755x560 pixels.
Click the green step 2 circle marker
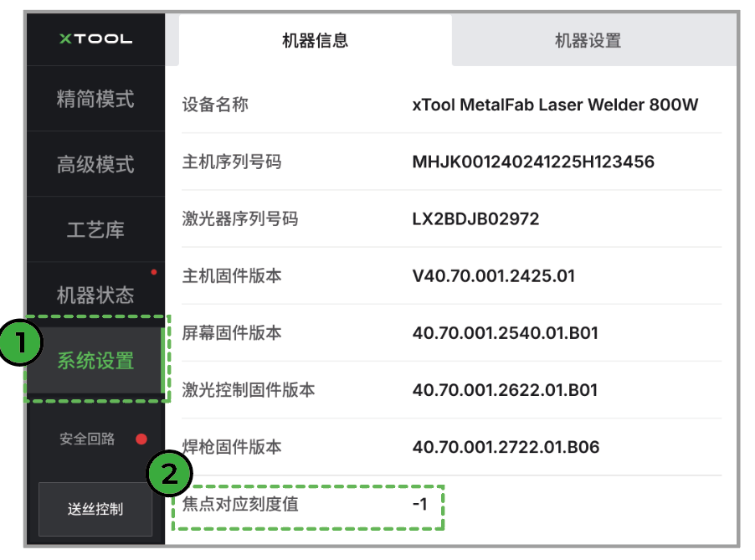pyautogui.click(x=168, y=475)
